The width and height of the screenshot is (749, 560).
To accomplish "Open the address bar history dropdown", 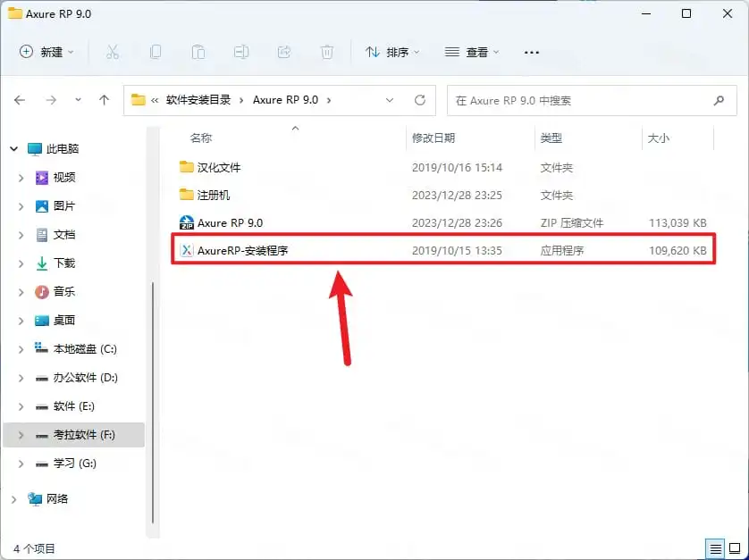I will pyautogui.click(x=390, y=100).
